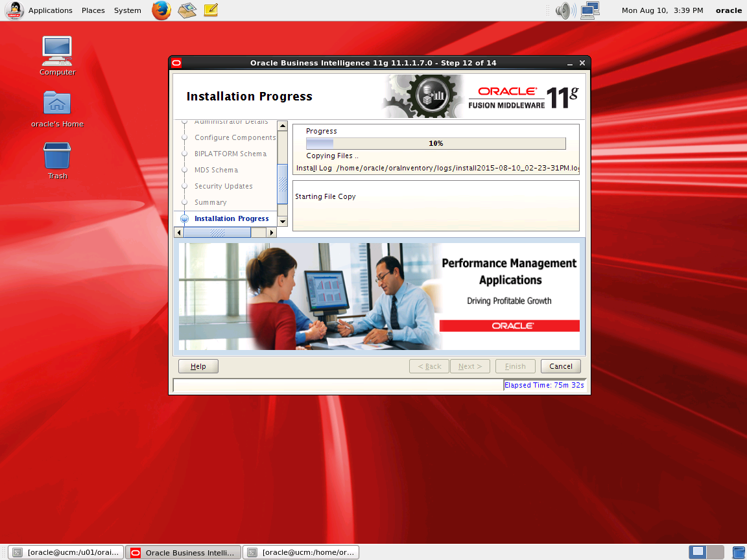Click the clock showing Mon Aug 10 3:39 PM
Image resolution: width=747 pixels, height=560 pixels.
pos(662,10)
